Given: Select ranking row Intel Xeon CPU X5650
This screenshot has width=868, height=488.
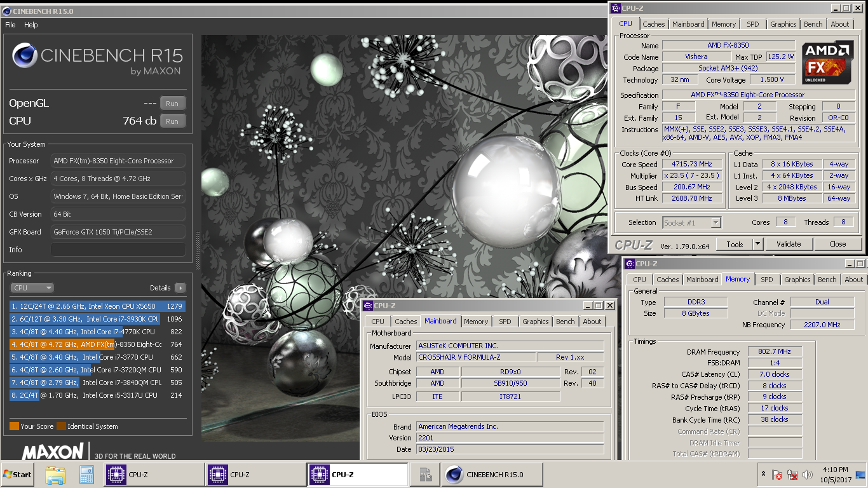Looking at the screenshot, I should click(x=98, y=306).
